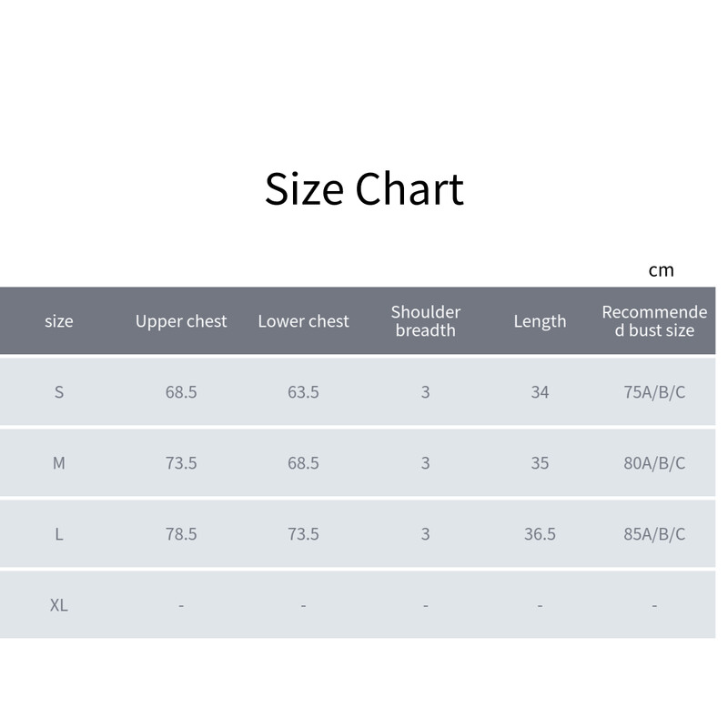Click the Recommended bust size header
The height and width of the screenshot is (728, 728).
[x=654, y=321]
